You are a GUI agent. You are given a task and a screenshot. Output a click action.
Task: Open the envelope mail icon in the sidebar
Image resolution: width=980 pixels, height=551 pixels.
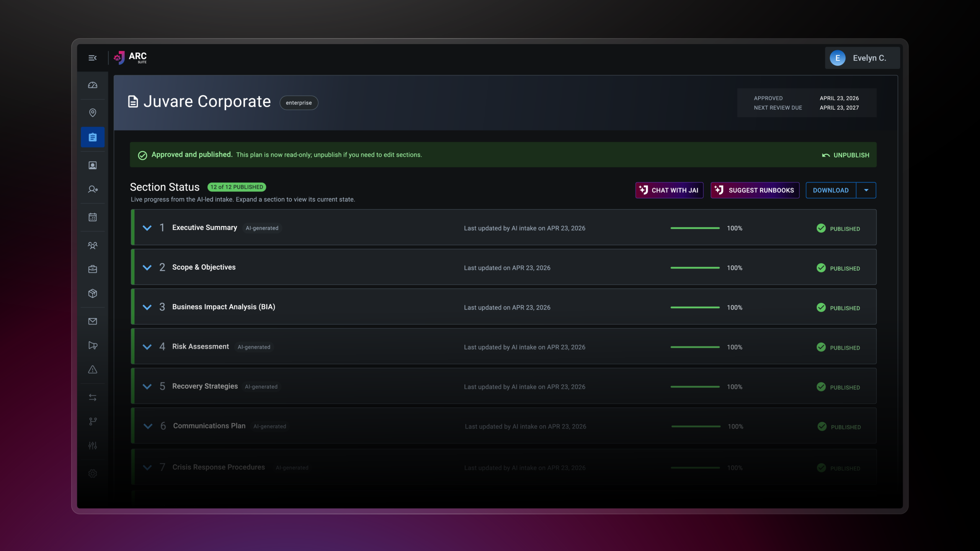(93, 321)
